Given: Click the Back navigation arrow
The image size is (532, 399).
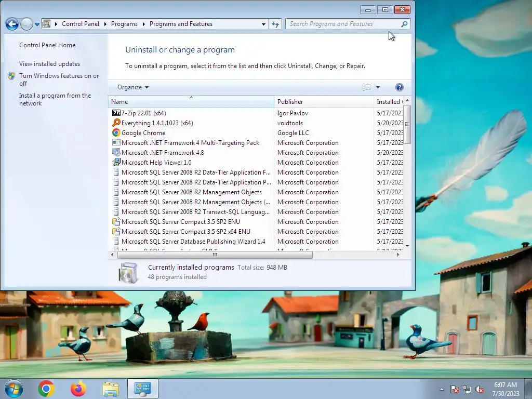Looking at the screenshot, I should tap(12, 24).
